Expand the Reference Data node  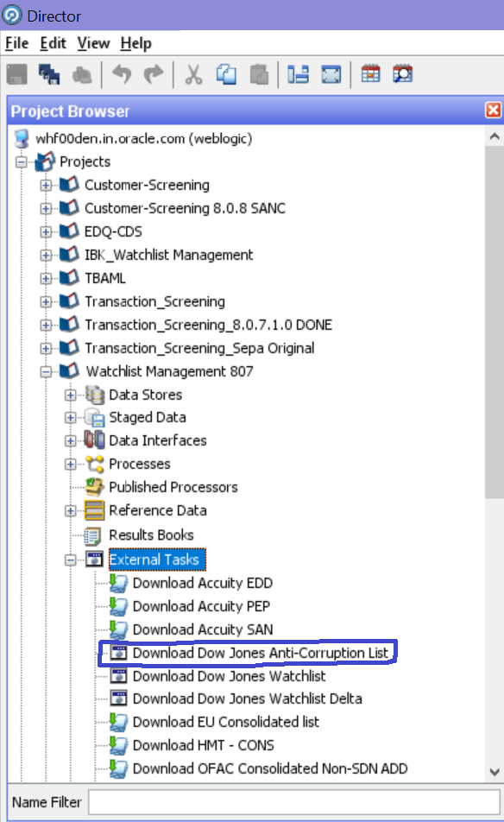(x=71, y=510)
